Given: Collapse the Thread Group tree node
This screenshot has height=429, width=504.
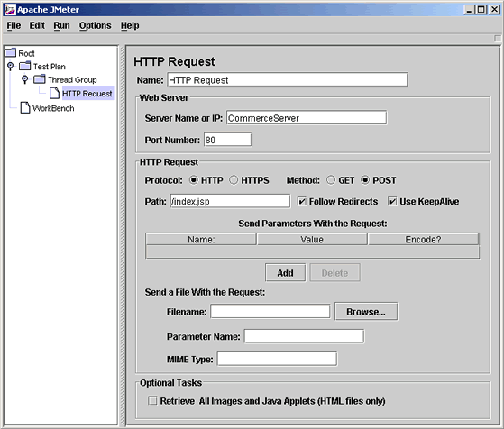Looking at the screenshot, I should tap(24, 79).
